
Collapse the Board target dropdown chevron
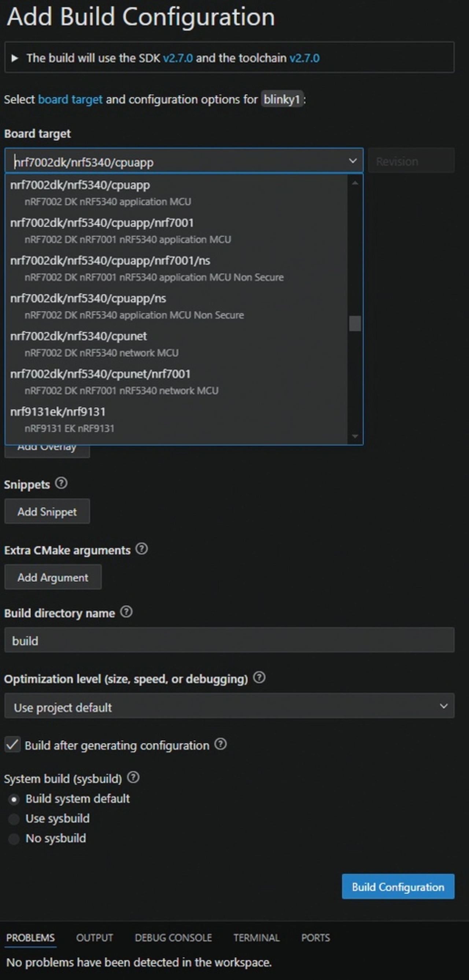[352, 161]
